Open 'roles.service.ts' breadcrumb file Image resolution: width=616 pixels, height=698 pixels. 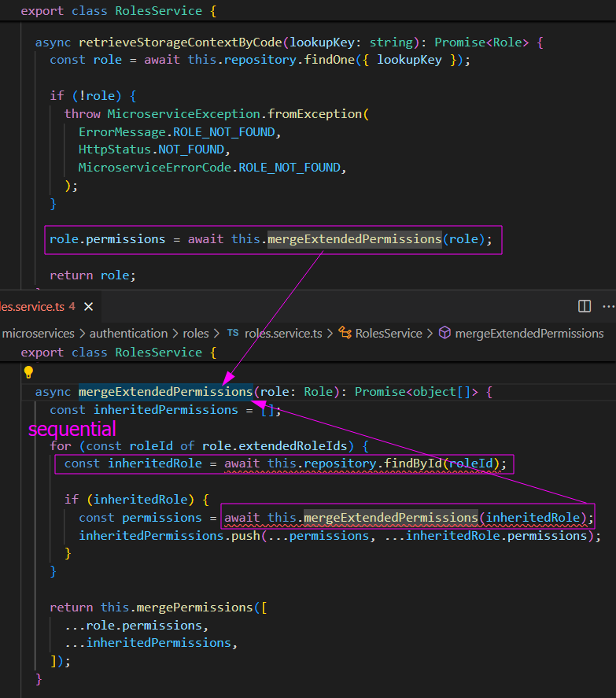[x=283, y=334]
